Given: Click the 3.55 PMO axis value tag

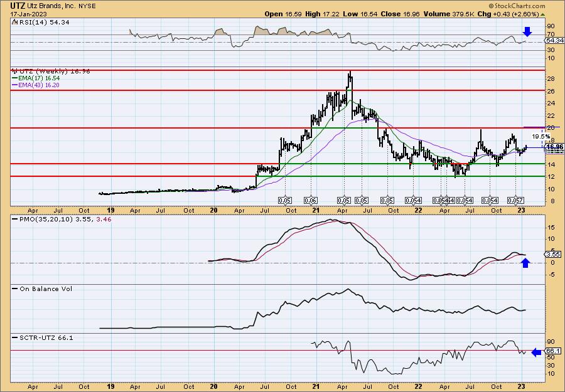Looking at the screenshot, I should [554, 254].
